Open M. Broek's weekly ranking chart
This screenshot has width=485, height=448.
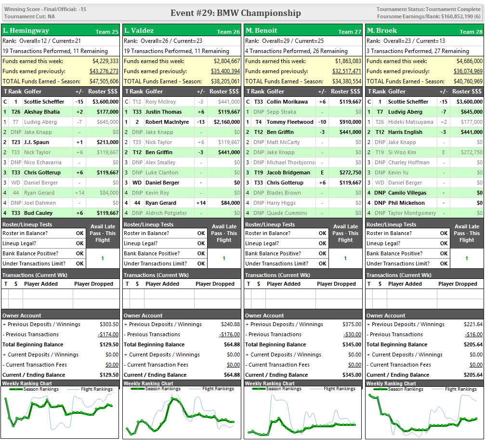pos(424,412)
